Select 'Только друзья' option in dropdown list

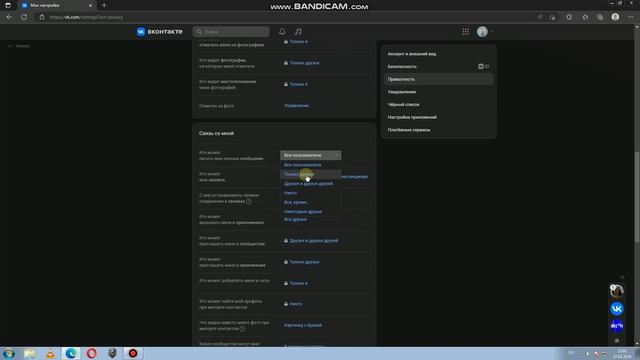click(311, 174)
